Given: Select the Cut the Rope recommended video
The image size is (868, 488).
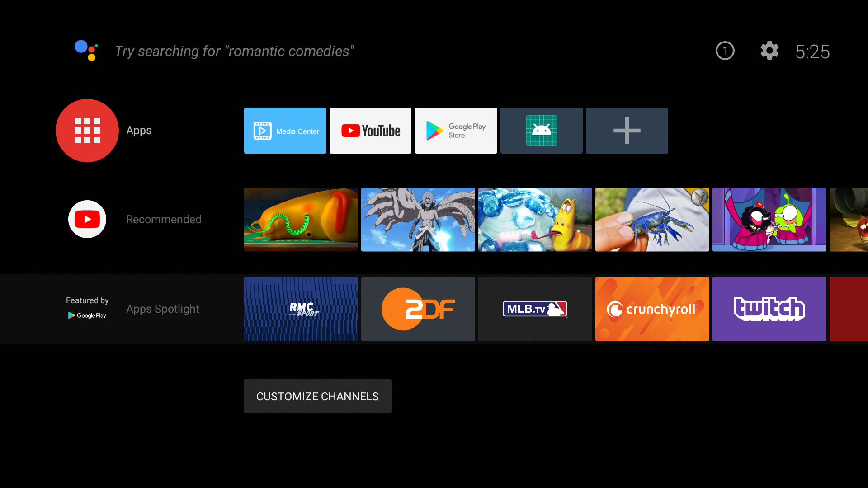Looking at the screenshot, I should [769, 219].
